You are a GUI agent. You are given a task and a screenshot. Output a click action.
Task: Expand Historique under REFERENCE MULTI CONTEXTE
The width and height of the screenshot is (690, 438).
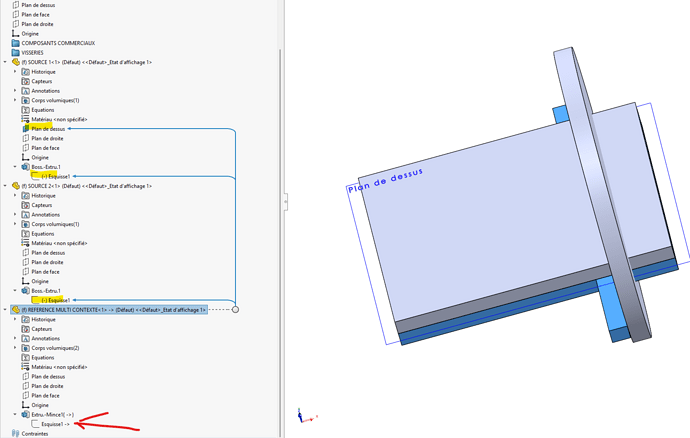pos(15,319)
